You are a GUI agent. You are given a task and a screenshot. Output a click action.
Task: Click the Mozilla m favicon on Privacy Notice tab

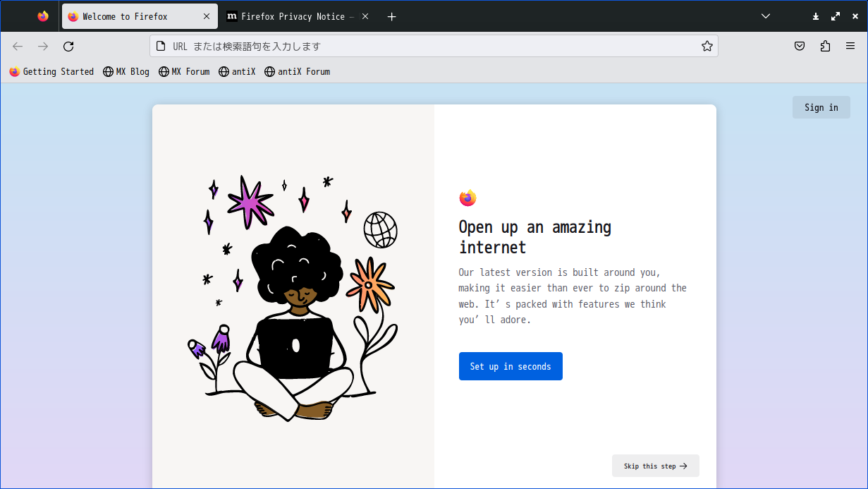coord(232,16)
